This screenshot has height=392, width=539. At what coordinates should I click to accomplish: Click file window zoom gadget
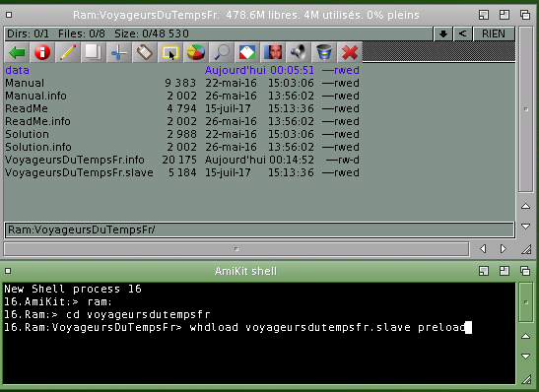[505, 15]
